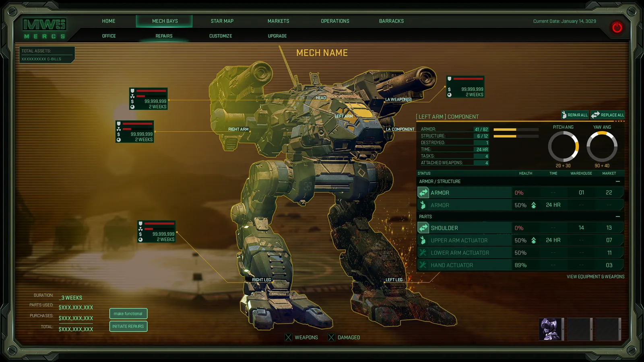Click HAND ACTUATOR health 89%
This screenshot has width=644, height=362.
pyautogui.click(x=520, y=265)
